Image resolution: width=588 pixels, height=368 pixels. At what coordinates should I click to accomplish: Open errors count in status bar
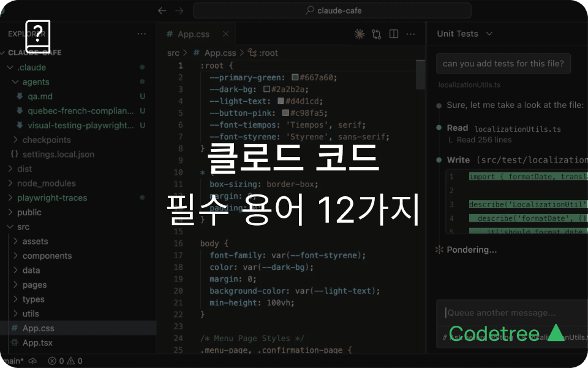point(56,361)
